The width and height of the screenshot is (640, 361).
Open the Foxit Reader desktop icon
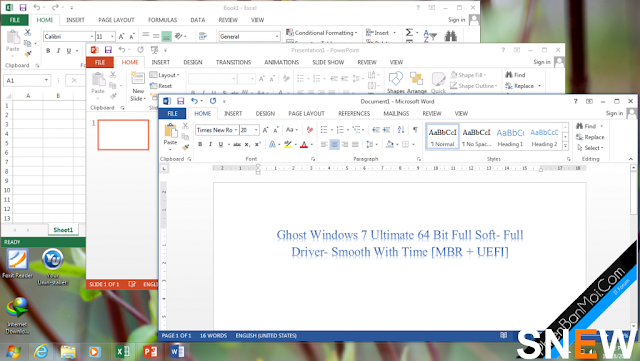coord(17,263)
